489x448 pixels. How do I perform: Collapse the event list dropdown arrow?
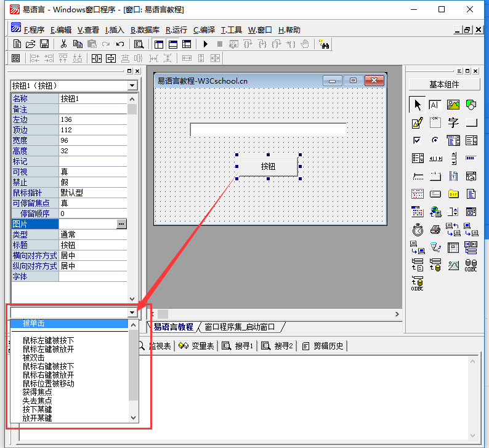tap(133, 313)
